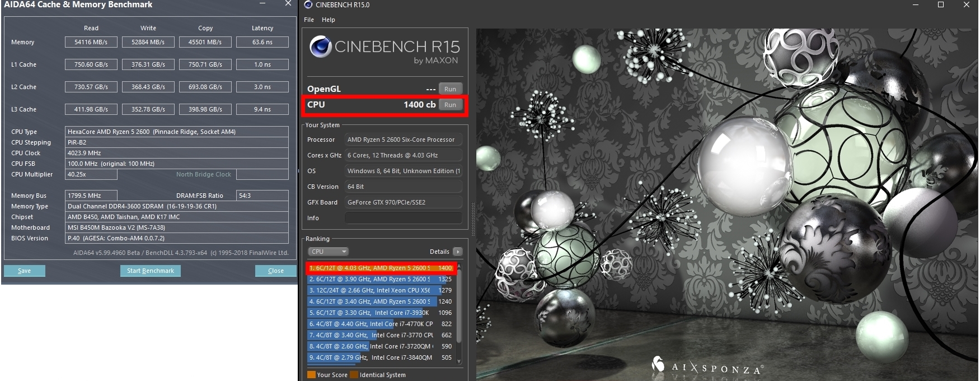
Task: Minimize the AIDA64 benchmark window
Action: point(263,4)
